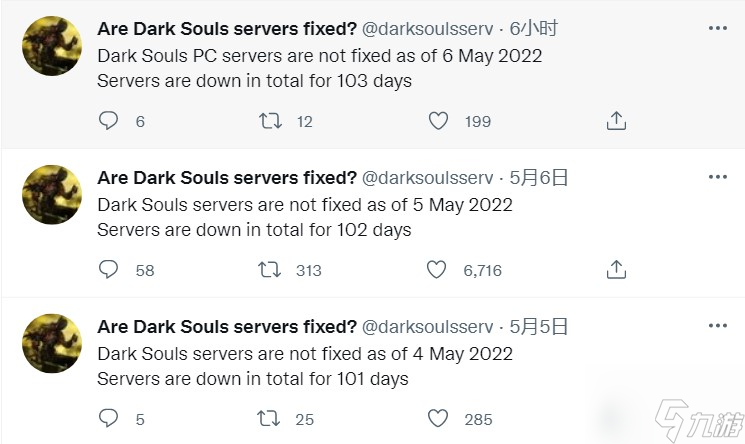The width and height of the screenshot is (745, 444).
Task: Reply to the 101 days tweet
Action: click(x=108, y=418)
